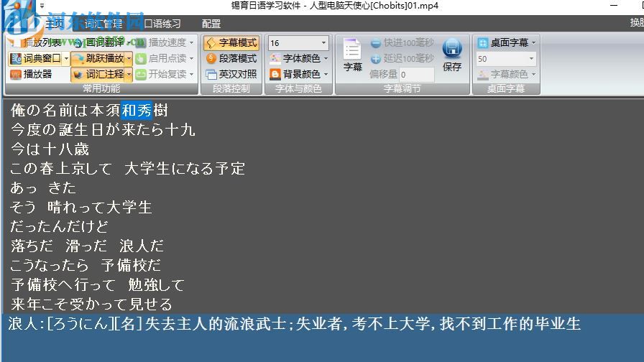Viewport: 644px width, 362px height.
Task: Open the font size 16 combo box
Action: [298, 42]
